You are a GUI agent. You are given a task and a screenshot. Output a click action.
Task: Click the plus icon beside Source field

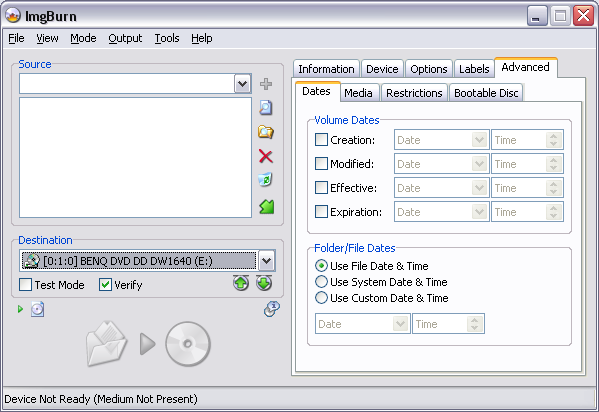point(266,84)
